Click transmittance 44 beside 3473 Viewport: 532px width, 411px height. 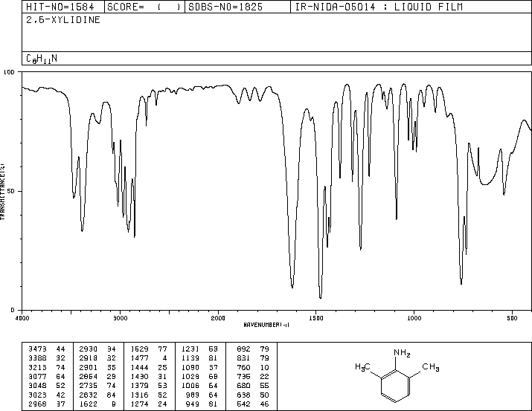[60, 349]
